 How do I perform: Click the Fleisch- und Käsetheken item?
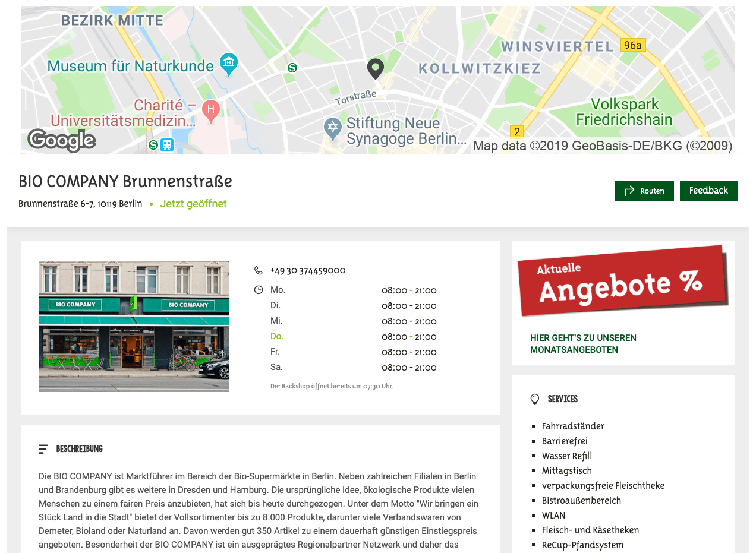pyautogui.click(x=591, y=530)
